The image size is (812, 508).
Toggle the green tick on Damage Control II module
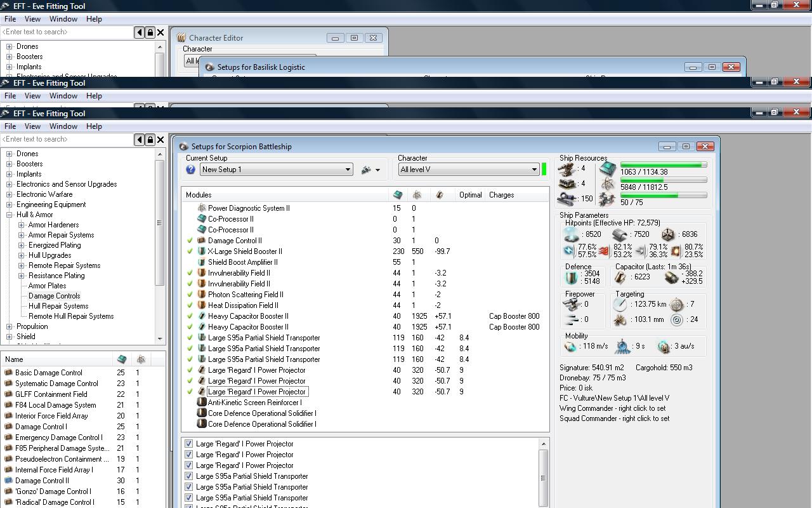(190, 241)
